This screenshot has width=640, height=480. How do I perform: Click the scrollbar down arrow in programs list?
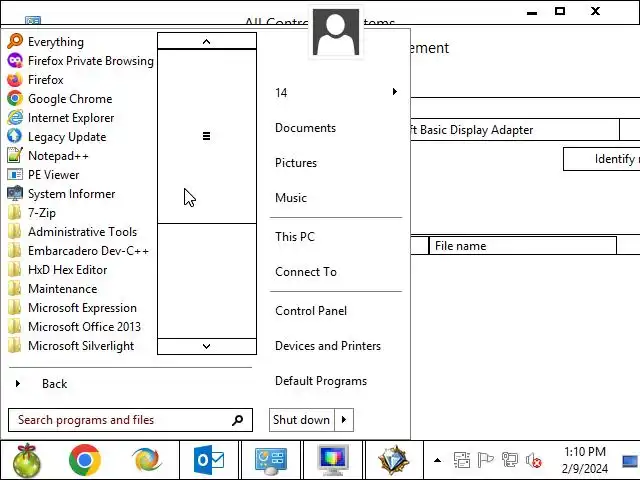coord(207,346)
